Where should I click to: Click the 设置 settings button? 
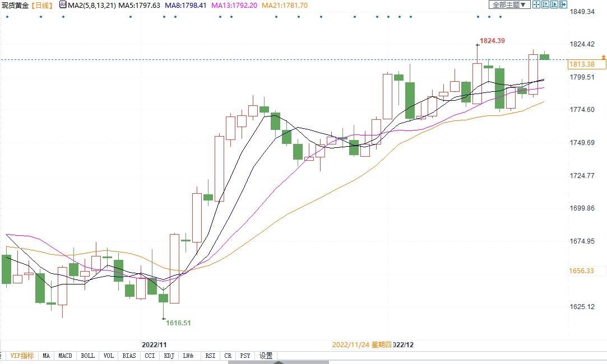(x=266, y=356)
